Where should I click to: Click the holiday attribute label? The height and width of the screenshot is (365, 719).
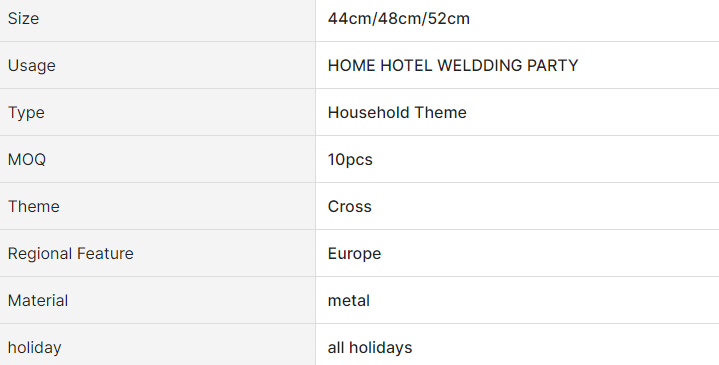tap(34, 348)
